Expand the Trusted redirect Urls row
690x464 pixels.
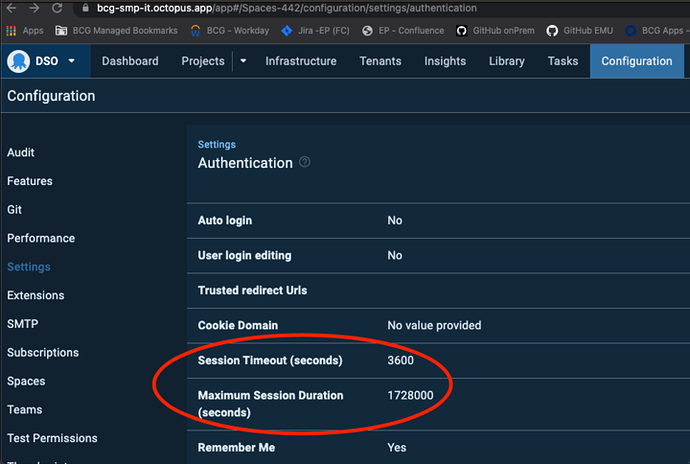pos(438,291)
